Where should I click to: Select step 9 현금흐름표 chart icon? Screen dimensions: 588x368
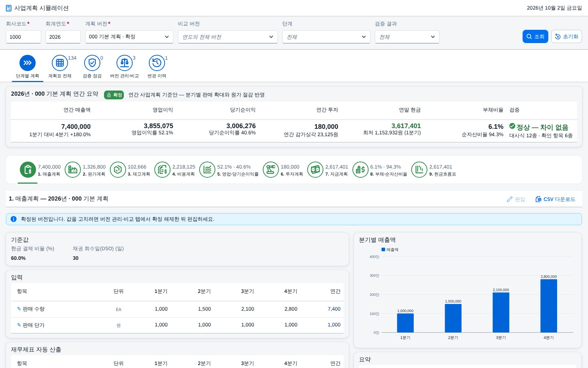click(419, 170)
